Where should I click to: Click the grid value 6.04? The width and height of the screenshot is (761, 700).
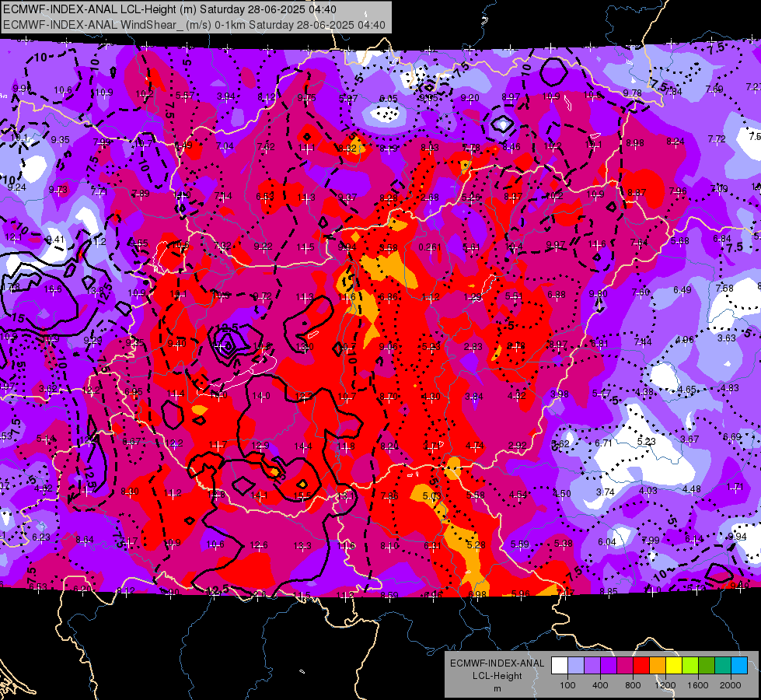tap(606, 542)
